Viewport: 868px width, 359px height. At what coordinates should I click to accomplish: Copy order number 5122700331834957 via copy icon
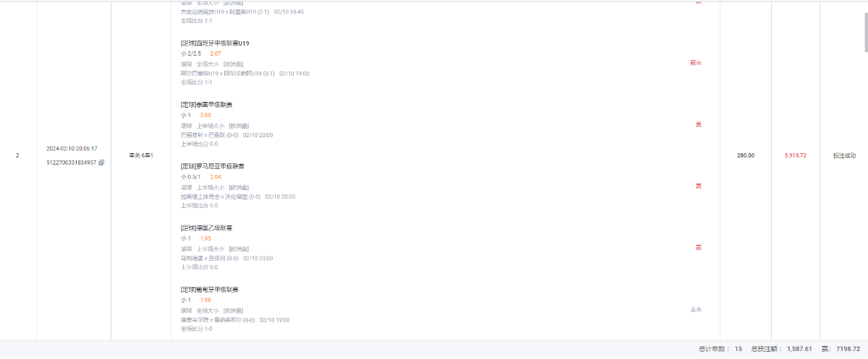coord(102,163)
